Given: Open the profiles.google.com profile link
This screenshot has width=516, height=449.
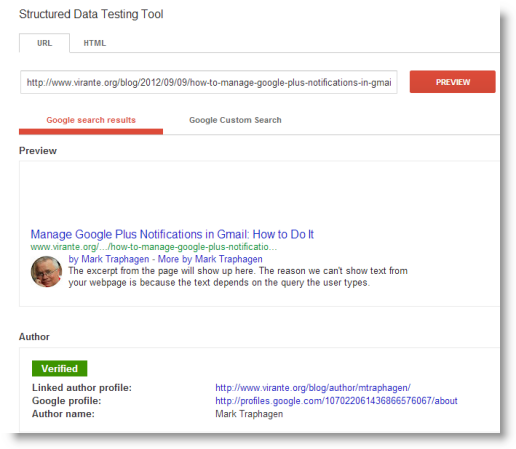Looking at the screenshot, I should [x=336, y=401].
